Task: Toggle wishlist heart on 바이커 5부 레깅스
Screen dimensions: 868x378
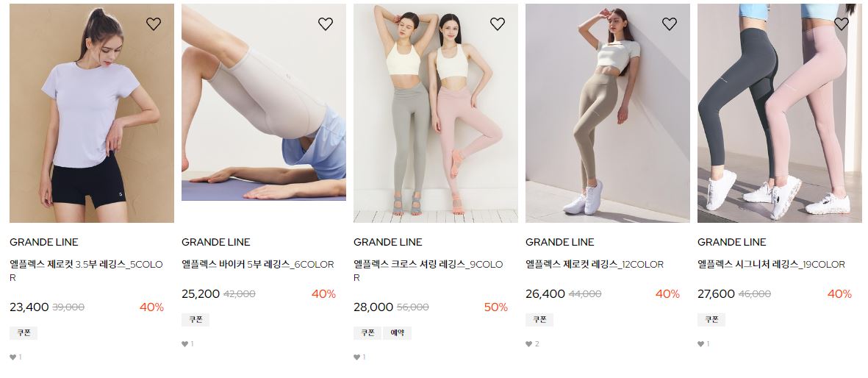Action: click(x=326, y=24)
